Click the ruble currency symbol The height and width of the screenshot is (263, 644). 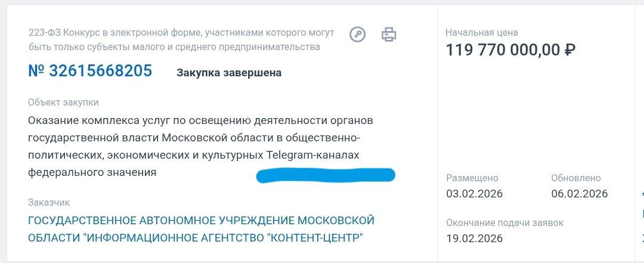click(x=569, y=49)
